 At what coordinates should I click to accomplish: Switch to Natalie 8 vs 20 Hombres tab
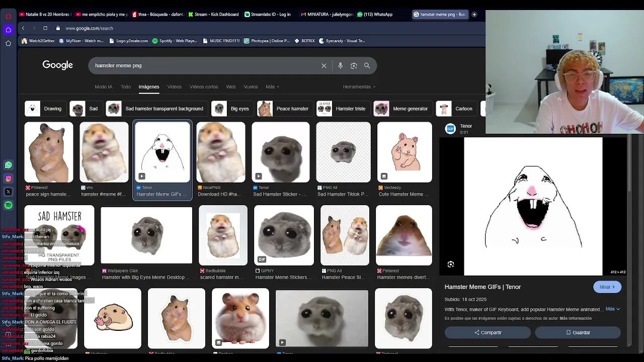pyautogui.click(x=45, y=15)
